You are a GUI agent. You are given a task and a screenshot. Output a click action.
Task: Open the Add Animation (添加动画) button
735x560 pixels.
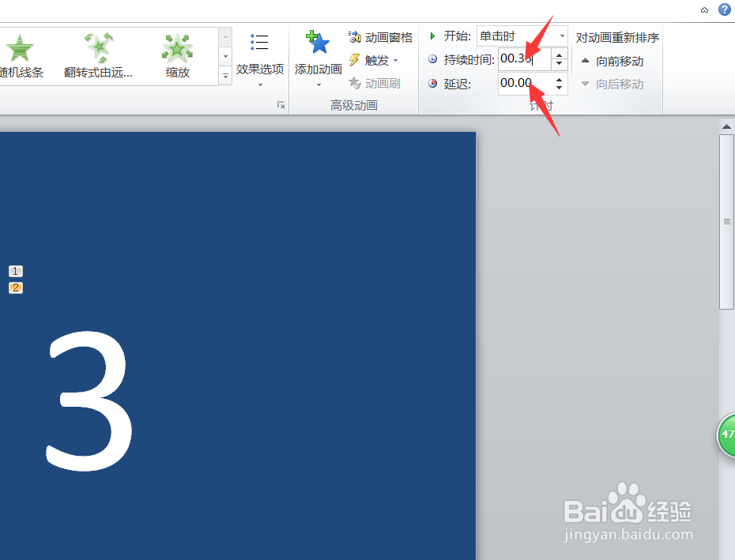click(318, 60)
